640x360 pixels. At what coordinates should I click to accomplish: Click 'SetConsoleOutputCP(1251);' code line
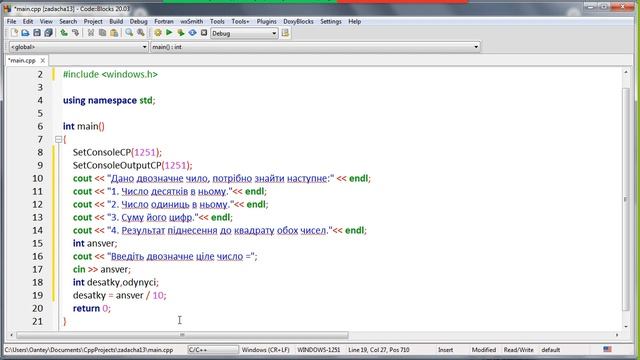pyautogui.click(x=132, y=165)
